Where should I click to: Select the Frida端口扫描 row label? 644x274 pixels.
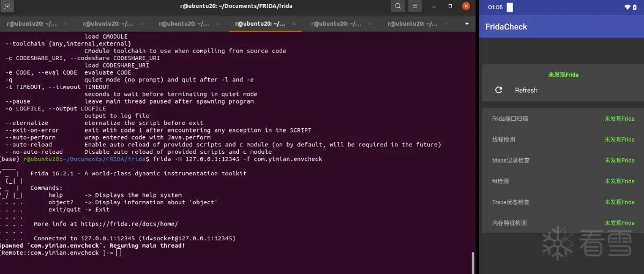[510, 119]
